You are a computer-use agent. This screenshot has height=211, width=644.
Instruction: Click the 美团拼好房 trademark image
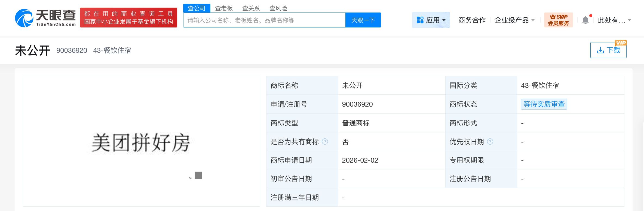(141, 142)
